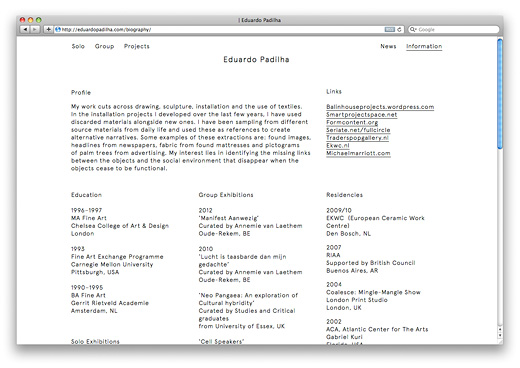Open the Solo menu item
Viewport: 520px width, 368px height.
coord(78,46)
